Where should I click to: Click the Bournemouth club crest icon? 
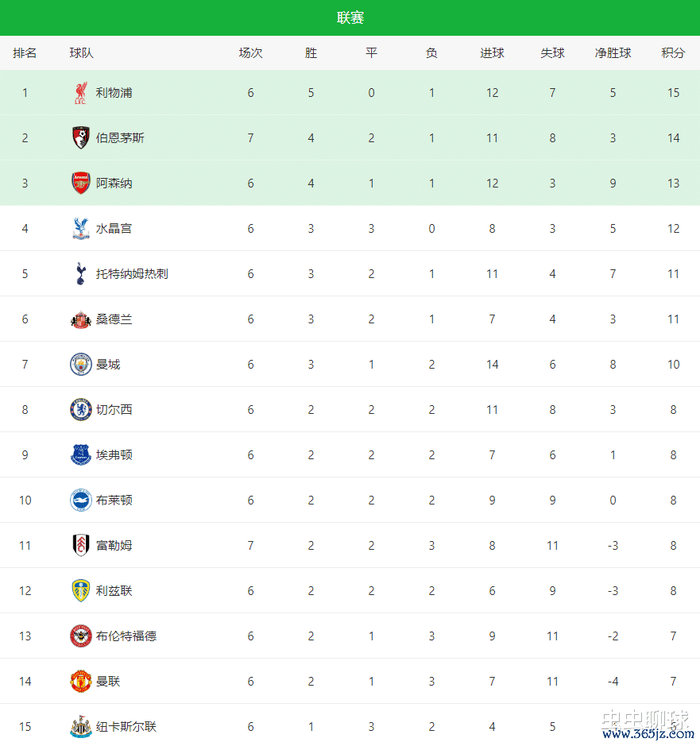pyautogui.click(x=80, y=138)
